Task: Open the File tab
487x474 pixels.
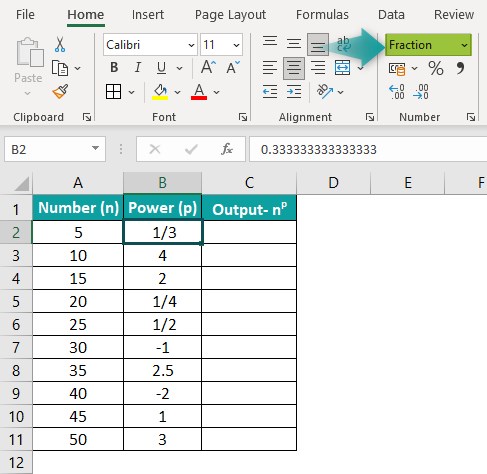Action: coord(25,15)
